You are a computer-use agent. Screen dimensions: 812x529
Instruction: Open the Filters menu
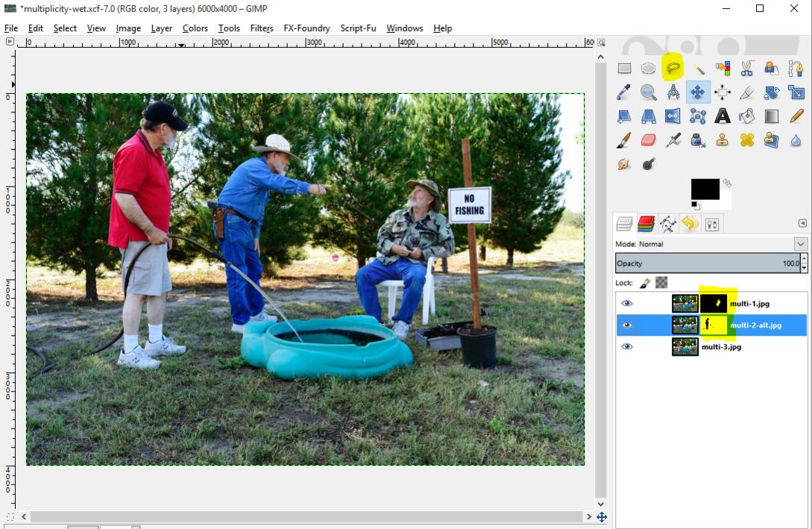coord(261,28)
